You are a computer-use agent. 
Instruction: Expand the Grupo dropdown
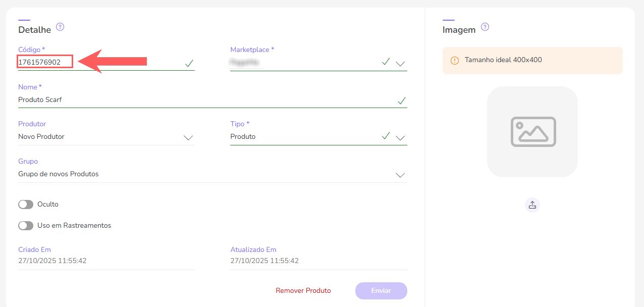click(x=400, y=175)
